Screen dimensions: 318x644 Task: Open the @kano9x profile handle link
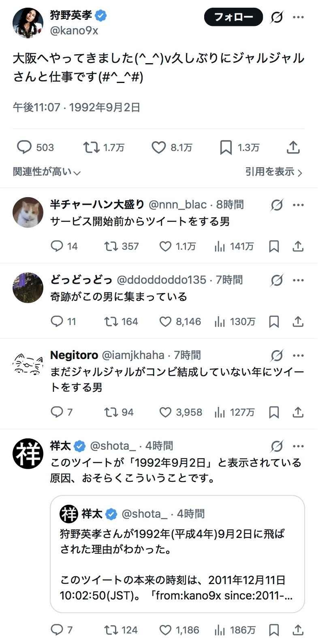[74, 30]
